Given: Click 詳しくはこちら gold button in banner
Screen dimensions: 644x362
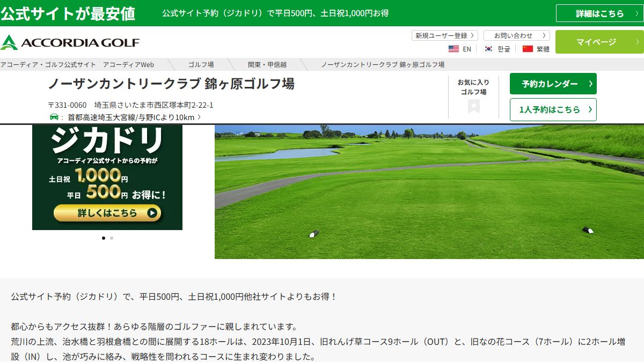Looking at the screenshot, I should click(107, 213).
